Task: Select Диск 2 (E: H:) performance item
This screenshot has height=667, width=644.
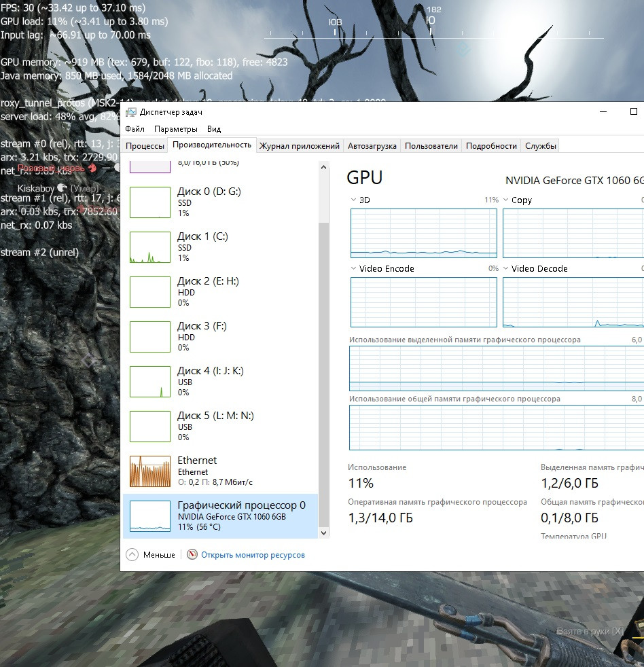Action: (220, 292)
